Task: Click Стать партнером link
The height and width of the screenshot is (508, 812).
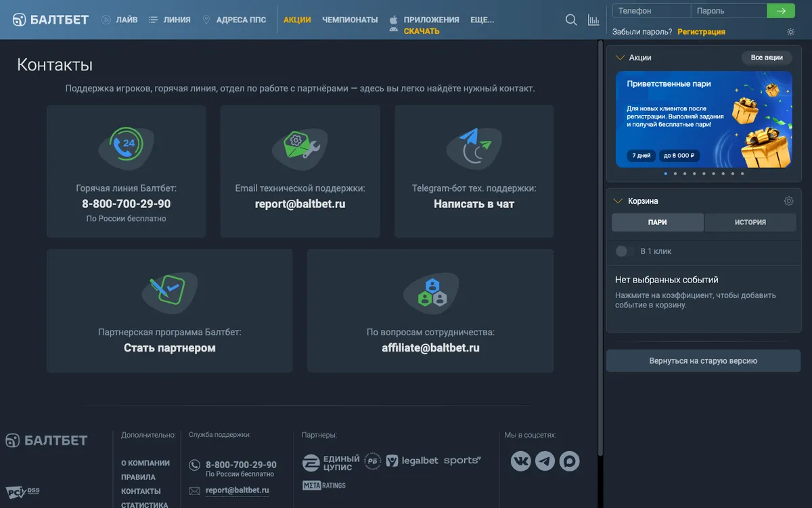Action: click(x=170, y=348)
